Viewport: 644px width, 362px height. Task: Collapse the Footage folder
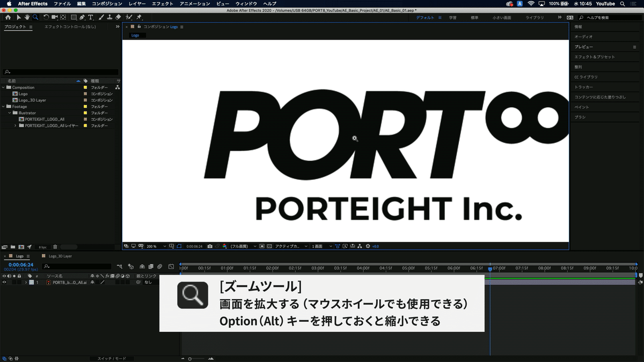pyautogui.click(x=3, y=107)
